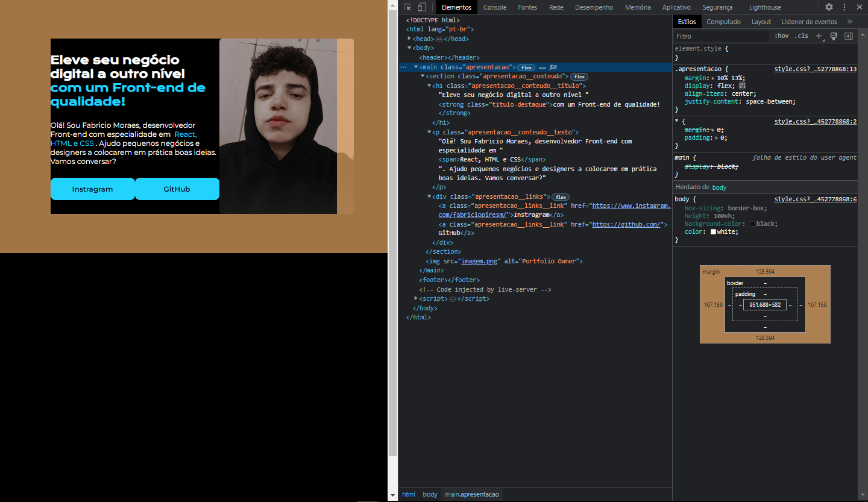Viewport: 868px width, 502px height.
Task: Collapse the h1 apresentacao__conteudo__titulo node
Action: (x=429, y=86)
